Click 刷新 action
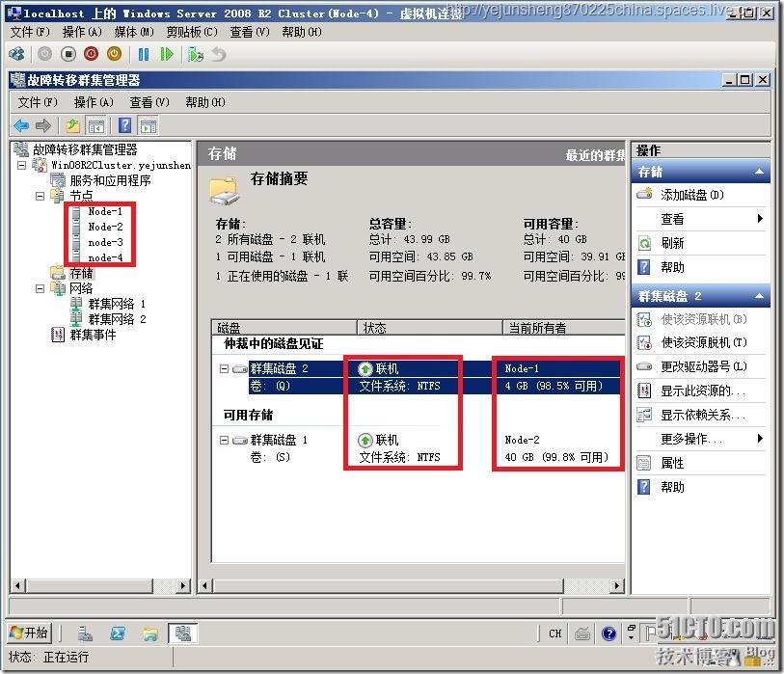Image resolution: width=784 pixels, height=674 pixels. tap(672, 243)
